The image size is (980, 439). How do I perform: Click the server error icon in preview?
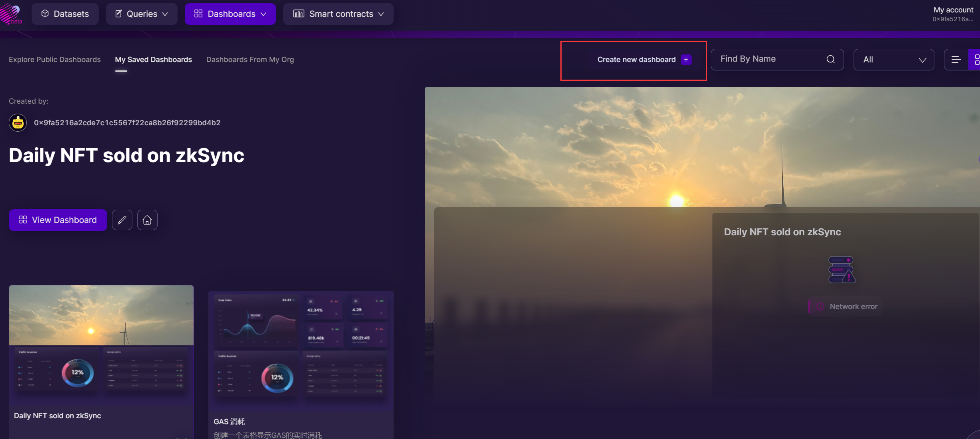842,270
